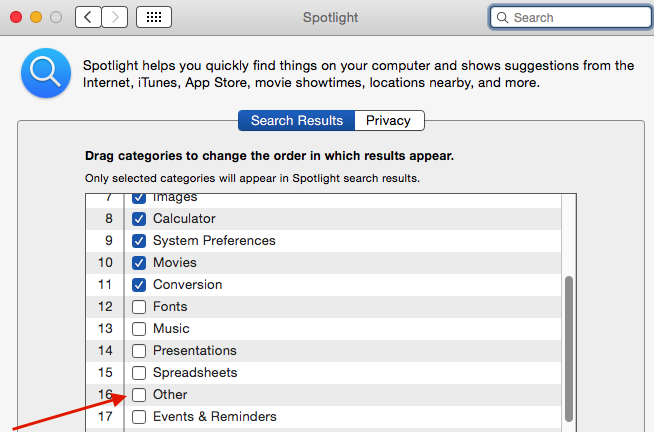
Task: Switch to the Privacy tab
Action: [x=389, y=121]
